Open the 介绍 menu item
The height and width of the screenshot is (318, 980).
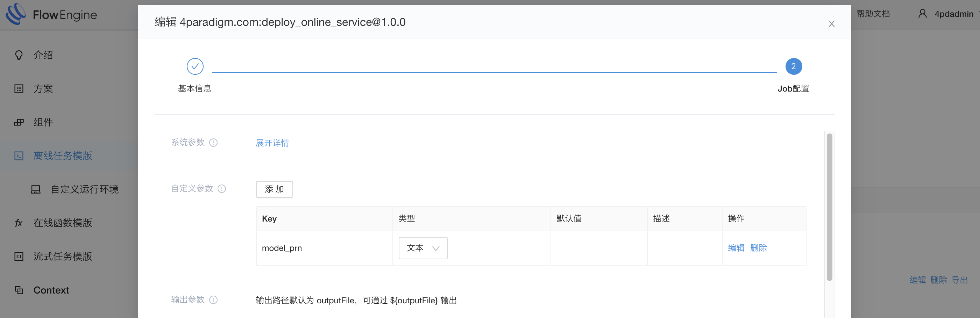coord(43,55)
